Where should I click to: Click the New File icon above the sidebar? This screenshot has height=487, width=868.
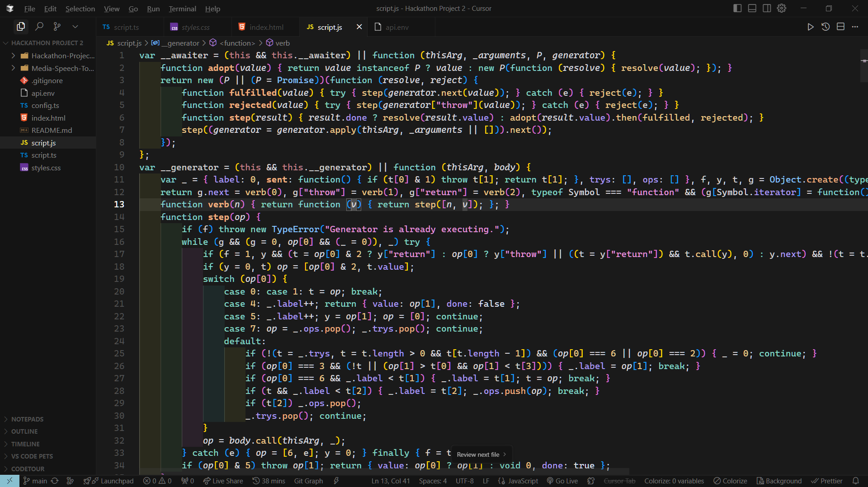pos(21,27)
